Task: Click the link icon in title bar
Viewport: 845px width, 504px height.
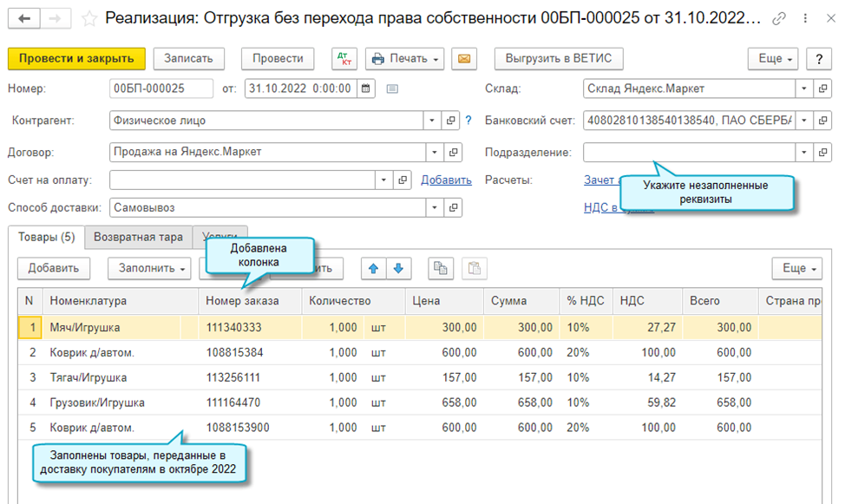Action: [x=779, y=18]
